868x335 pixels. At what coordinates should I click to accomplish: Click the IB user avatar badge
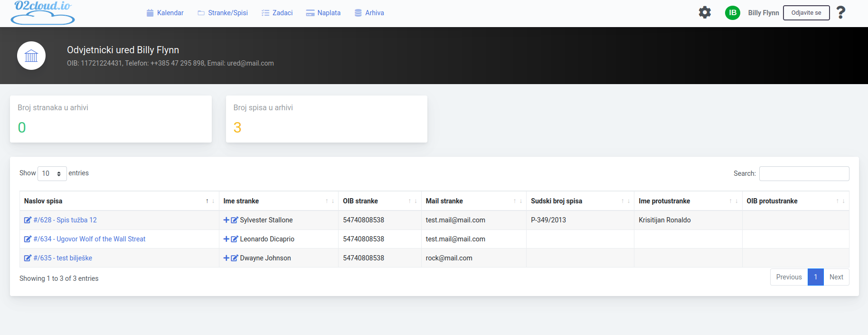(732, 13)
